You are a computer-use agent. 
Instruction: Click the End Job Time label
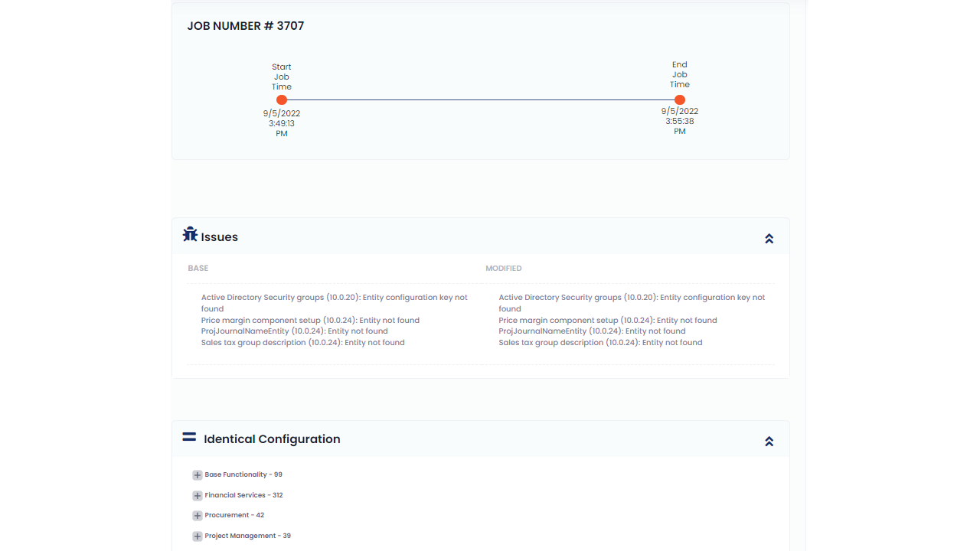click(x=680, y=74)
